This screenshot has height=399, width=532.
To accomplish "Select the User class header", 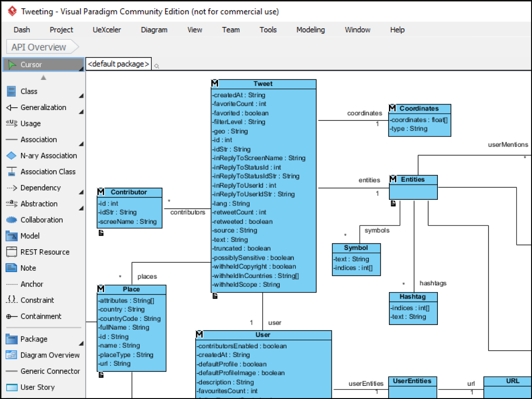I will coord(264,335).
